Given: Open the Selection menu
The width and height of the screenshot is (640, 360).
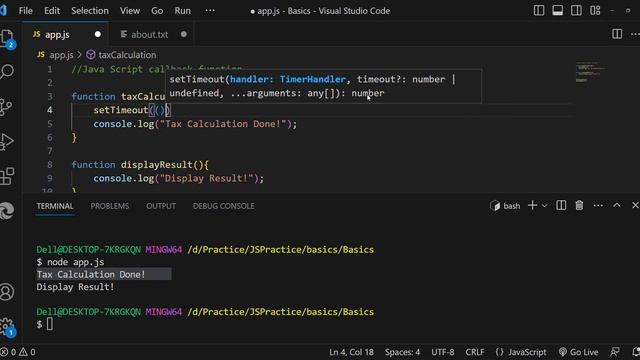Looking at the screenshot, I should pos(90,11).
